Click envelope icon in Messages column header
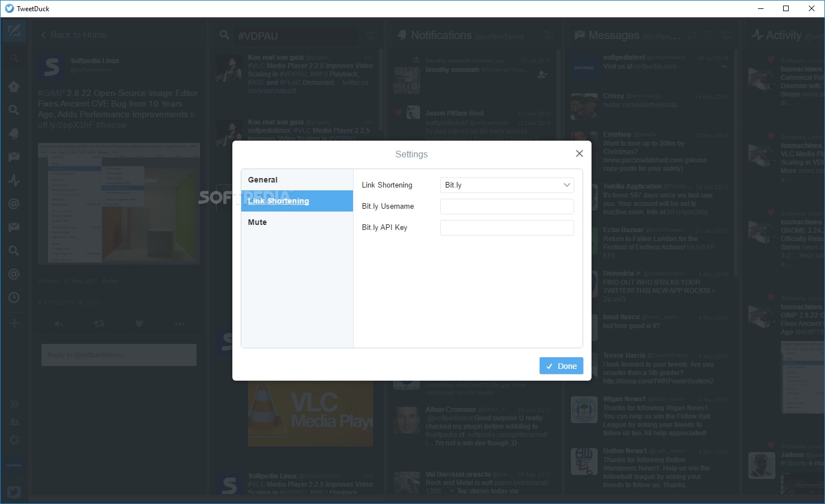The width and height of the screenshot is (825, 504). [x=580, y=35]
